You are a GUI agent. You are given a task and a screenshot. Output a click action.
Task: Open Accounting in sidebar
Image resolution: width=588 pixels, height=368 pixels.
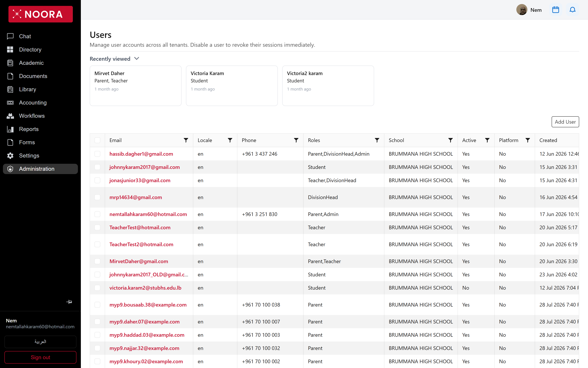[x=40, y=103]
